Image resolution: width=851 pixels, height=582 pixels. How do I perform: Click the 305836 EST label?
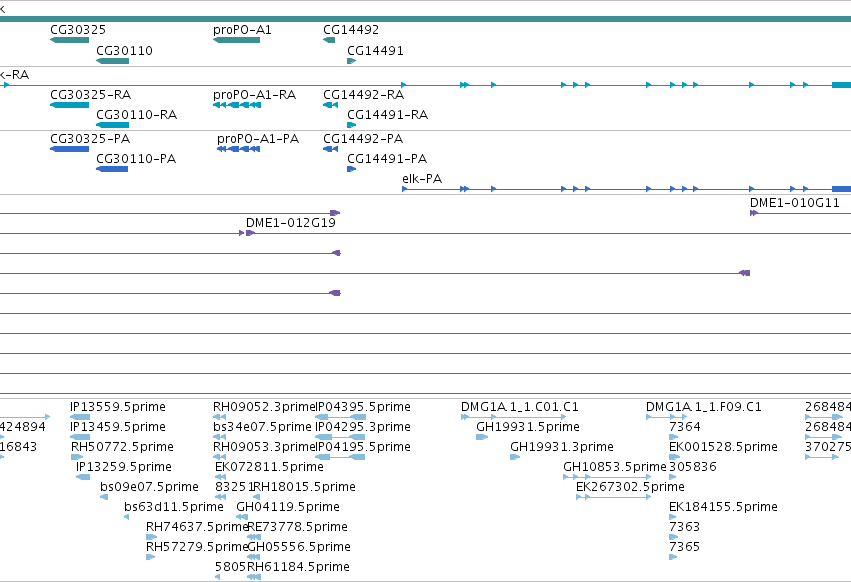(x=693, y=467)
